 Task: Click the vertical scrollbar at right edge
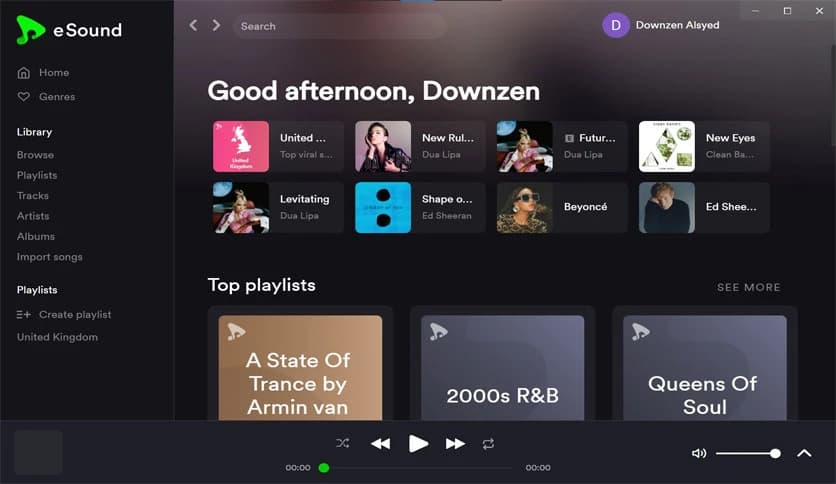coord(832,96)
